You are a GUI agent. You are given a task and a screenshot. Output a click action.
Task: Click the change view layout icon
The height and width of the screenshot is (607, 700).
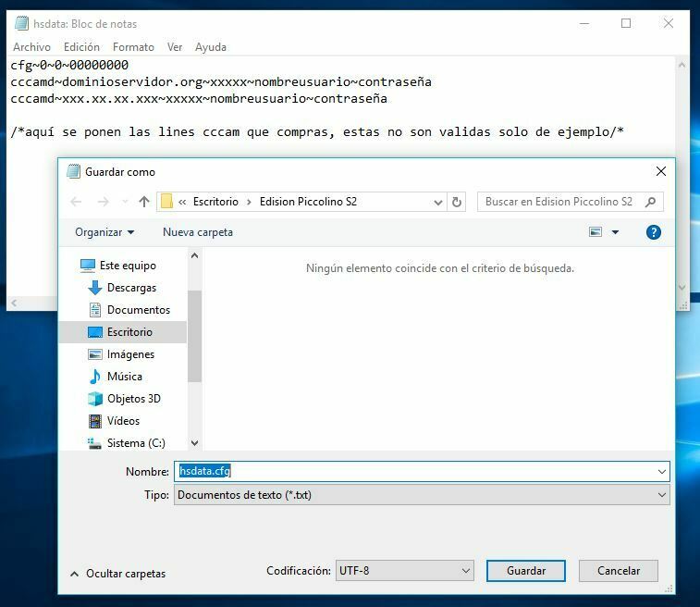pos(596,232)
